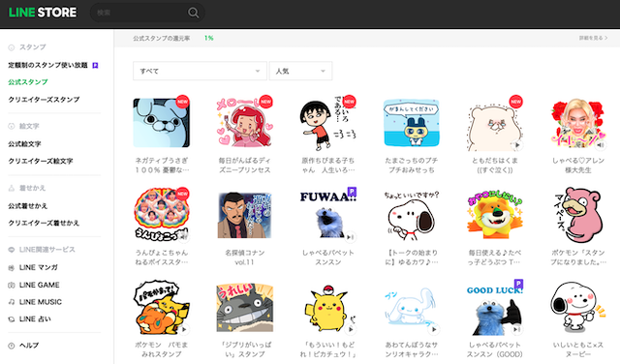
Task: Open 名探偵コナン vol.11 sticker thumbnail
Action: pyautogui.click(x=244, y=215)
